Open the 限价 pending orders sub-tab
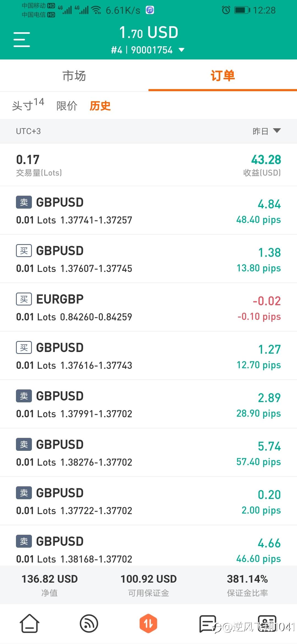 pos(67,106)
